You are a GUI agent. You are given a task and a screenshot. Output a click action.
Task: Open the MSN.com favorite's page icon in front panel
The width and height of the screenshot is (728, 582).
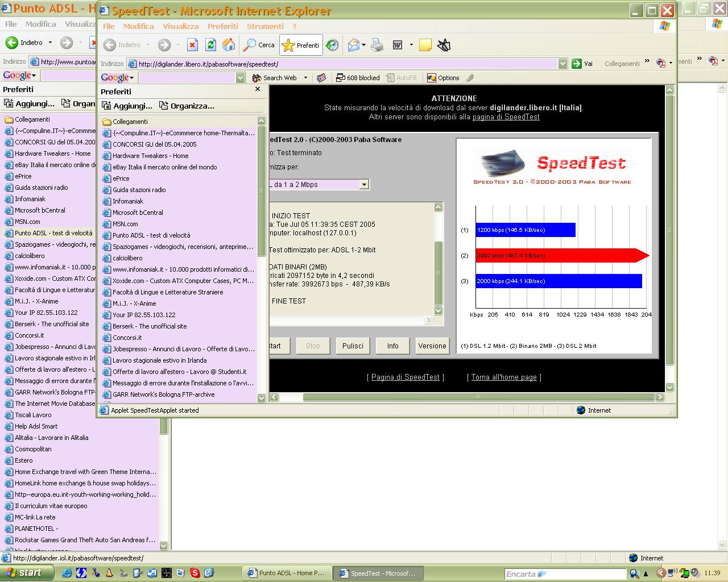point(106,224)
